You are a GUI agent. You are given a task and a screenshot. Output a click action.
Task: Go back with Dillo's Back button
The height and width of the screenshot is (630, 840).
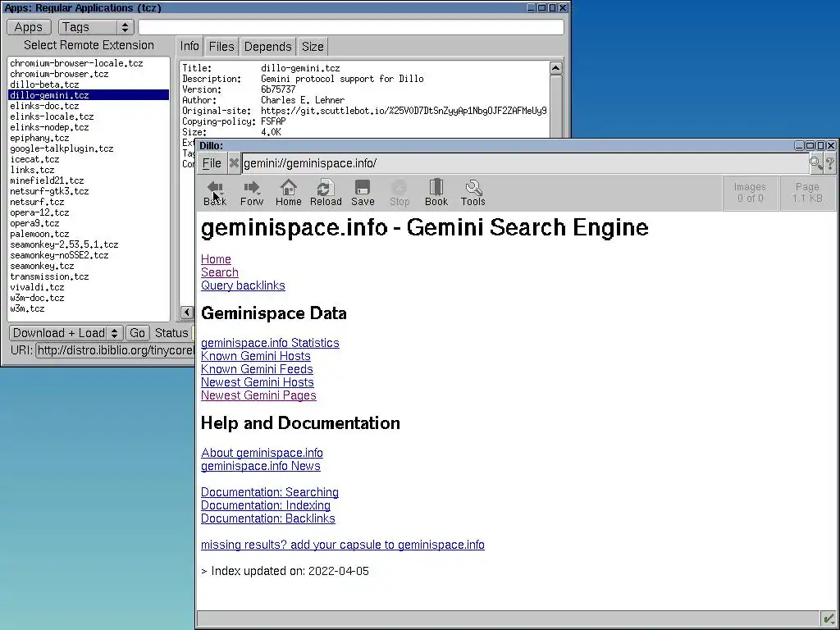click(x=215, y=193)
